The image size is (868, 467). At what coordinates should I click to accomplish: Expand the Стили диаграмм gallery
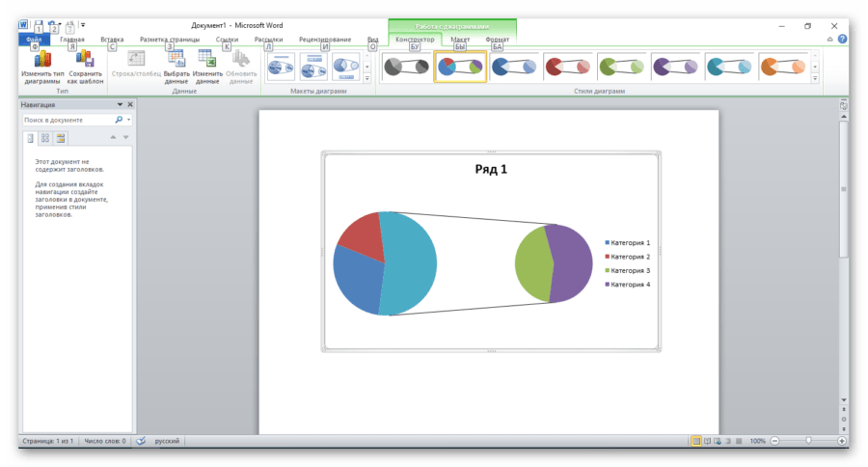click(815, 79)
